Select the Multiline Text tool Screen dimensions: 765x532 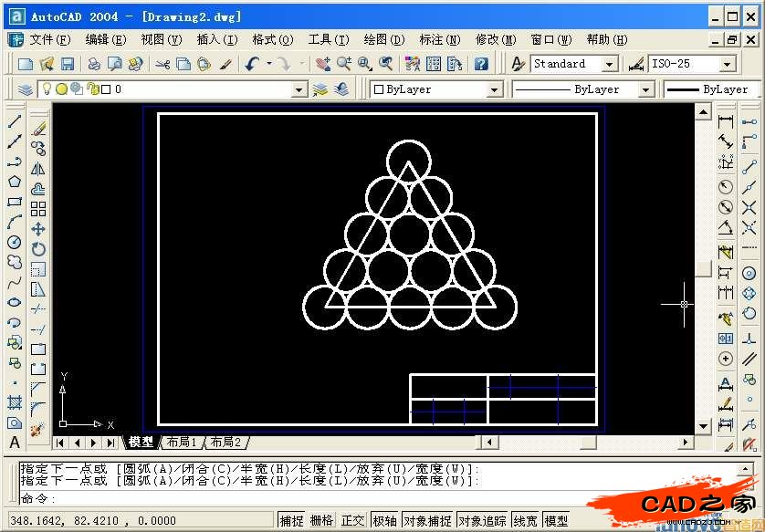point(14,443)
